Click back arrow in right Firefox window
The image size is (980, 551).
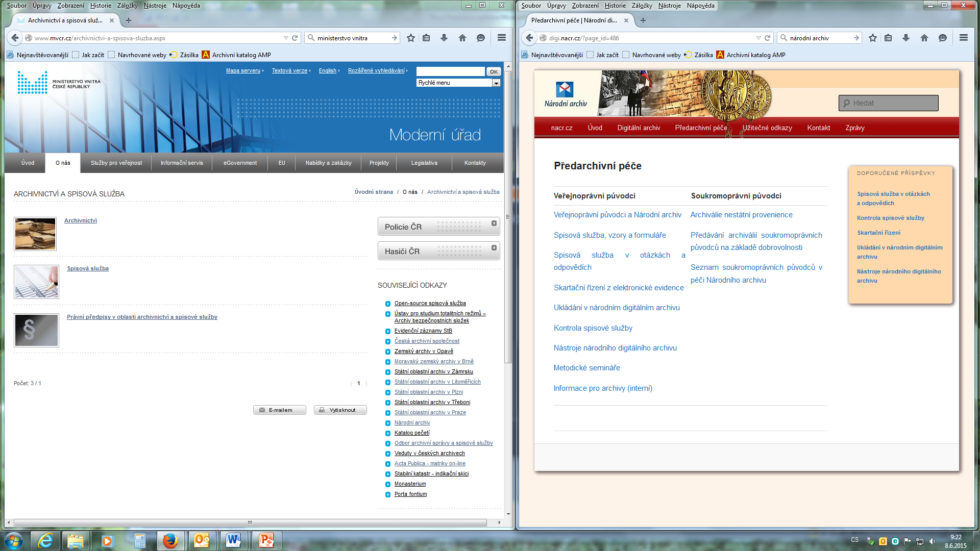click(530, 38)
